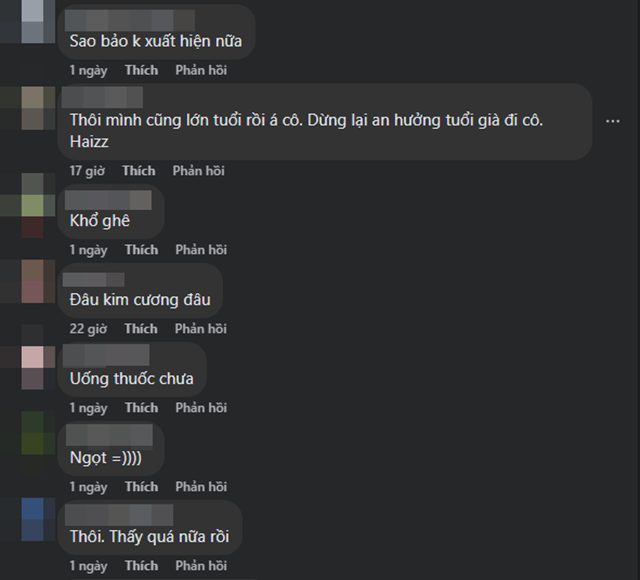Screen dimensions: 640x580
Task: Reply to the comment "Sao bảo k xuất hiện nữa"
Action: [x=201, y=70]
